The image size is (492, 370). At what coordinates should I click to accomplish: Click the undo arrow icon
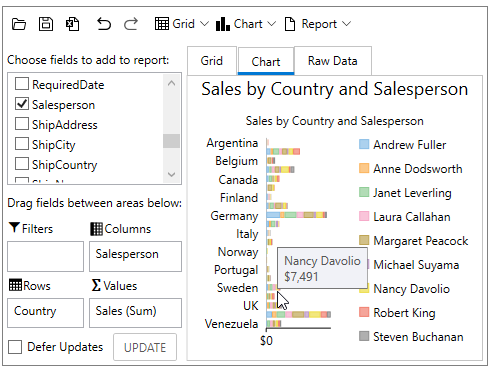point(104,24)
